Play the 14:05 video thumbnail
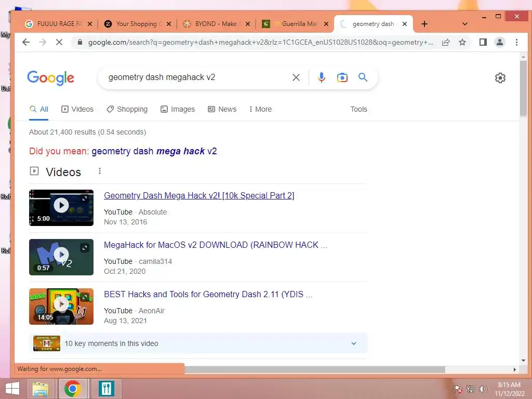The height and width of the screenshot is (399, 532). (x=61, y=307)
